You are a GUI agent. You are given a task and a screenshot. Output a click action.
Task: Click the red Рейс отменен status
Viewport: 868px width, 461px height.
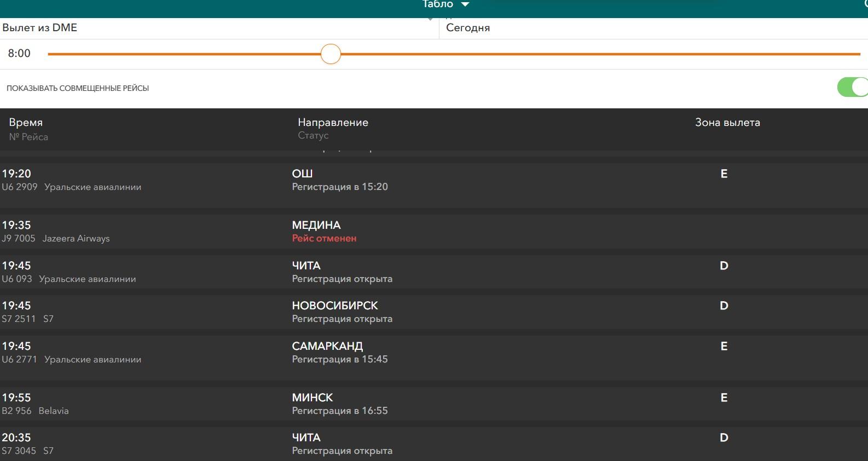pos(324,238)
